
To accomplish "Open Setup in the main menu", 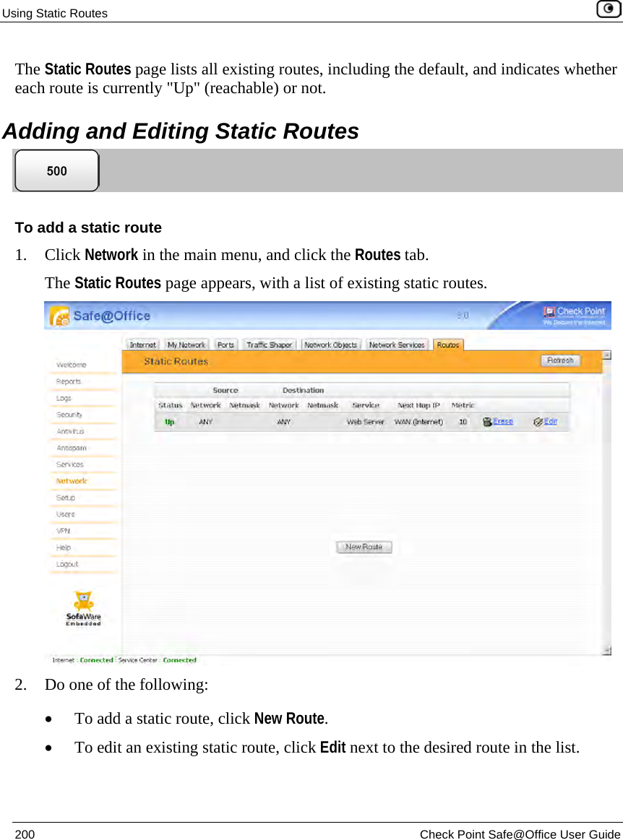I will coord(66,498).
